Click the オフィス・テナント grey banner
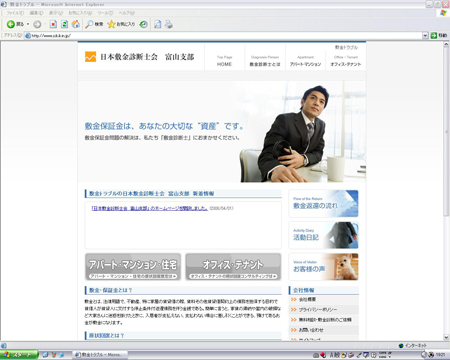This screenshot has height=360, width=450. point(233,267)
